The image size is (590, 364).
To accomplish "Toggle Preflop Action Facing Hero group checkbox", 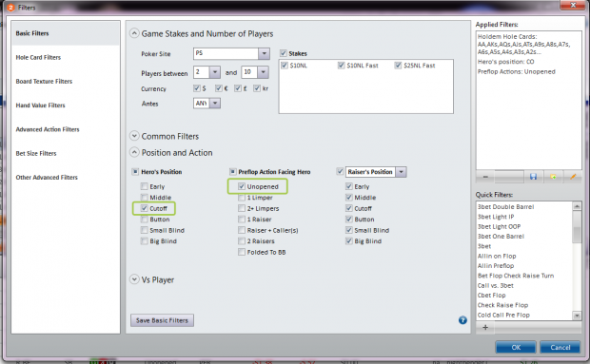I will pyautogui.click(x=232, y=172).
